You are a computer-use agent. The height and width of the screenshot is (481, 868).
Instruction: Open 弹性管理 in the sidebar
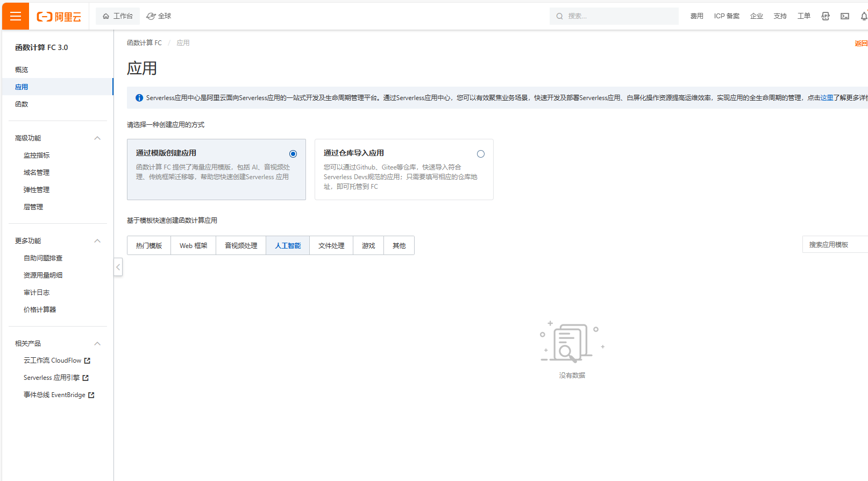[x=37, y=190]
